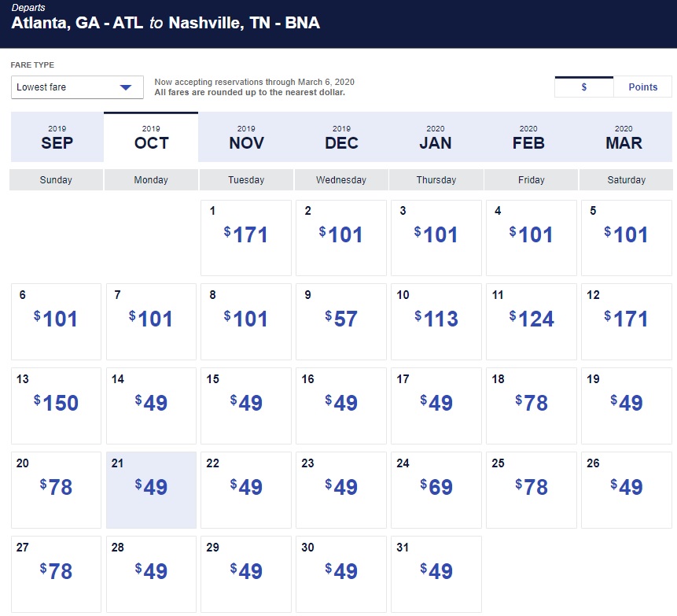677x616 pixels.
Task: Choose October 27 fare of $78
Action: coord(57,574)
